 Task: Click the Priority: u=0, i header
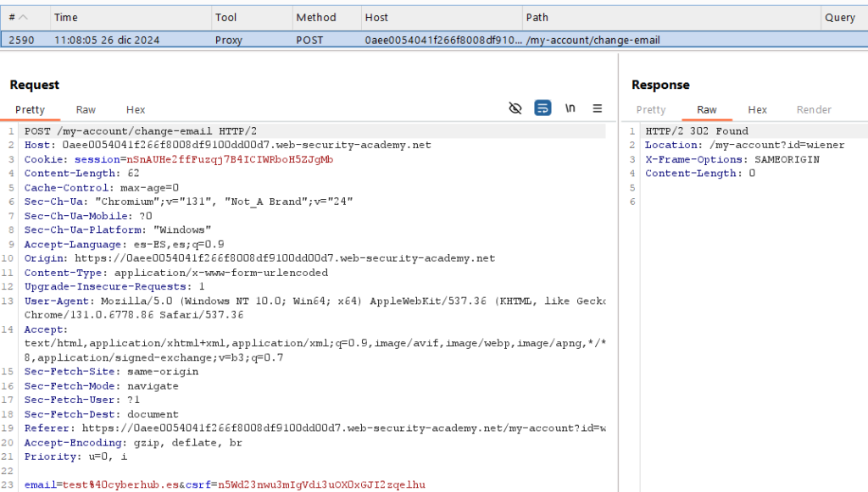(75, 456)
